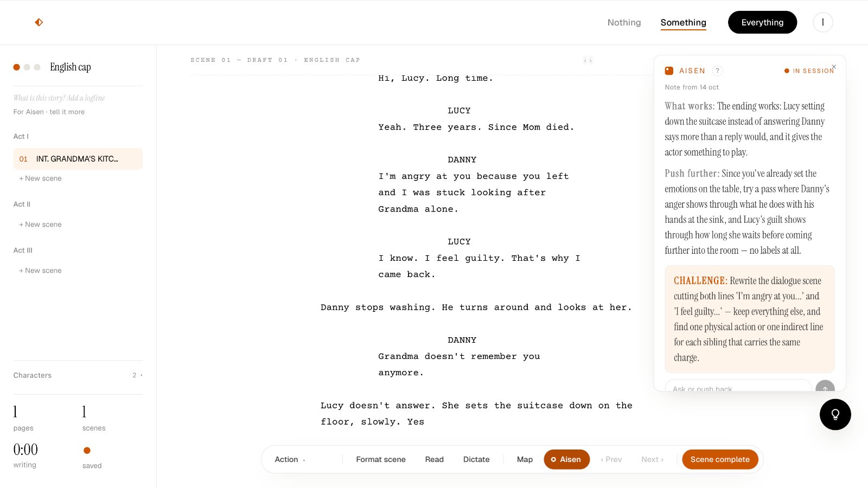The image size is (868, 488).
Task: Select scene 01 INT. GRANDMA'S KITC...
Action: [x=78, y=159]
